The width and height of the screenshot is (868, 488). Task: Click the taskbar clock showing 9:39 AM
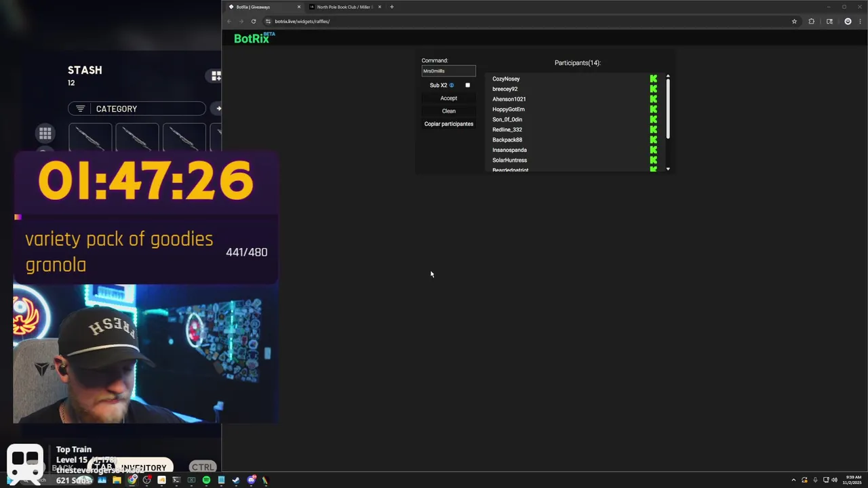(852, 480)
